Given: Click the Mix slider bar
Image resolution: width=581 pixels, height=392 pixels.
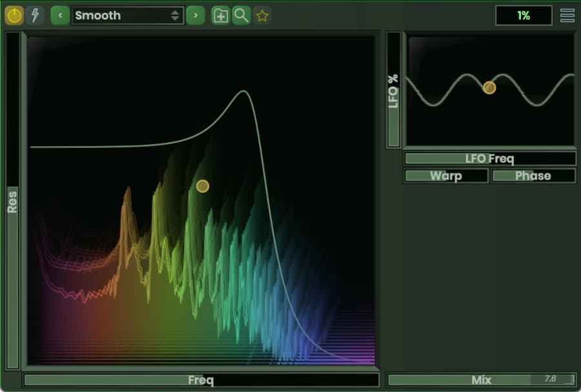Looking at the screenshot, I should [482, 380].
